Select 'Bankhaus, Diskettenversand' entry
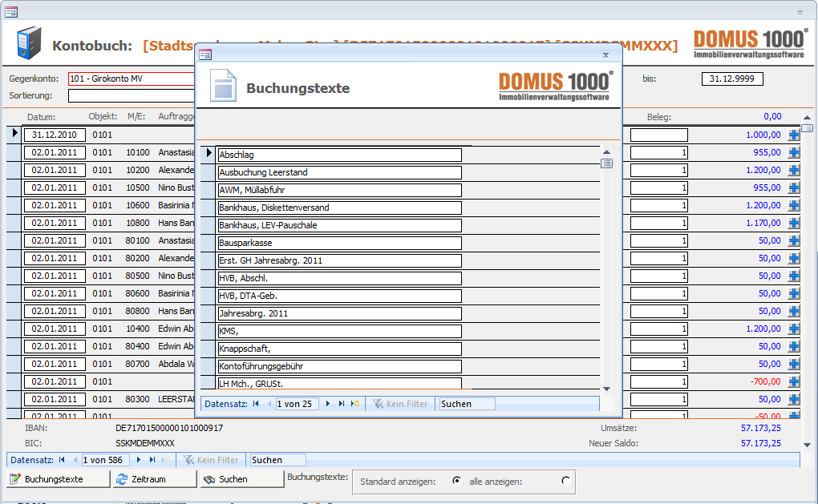This screenshot has height=504, width=818. coord(339,208)
